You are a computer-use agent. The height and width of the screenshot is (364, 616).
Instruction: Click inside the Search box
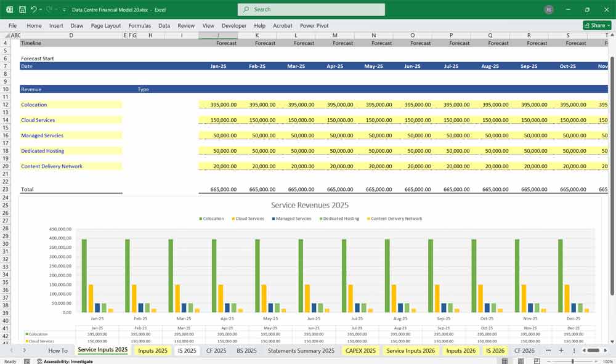(310, 9)
